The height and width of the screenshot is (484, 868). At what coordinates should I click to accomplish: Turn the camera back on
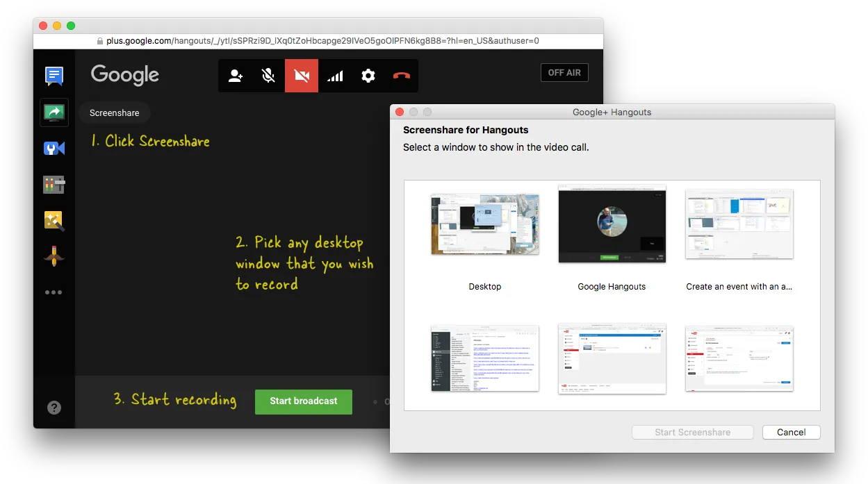pyautogui.click(x=301, y=76)
